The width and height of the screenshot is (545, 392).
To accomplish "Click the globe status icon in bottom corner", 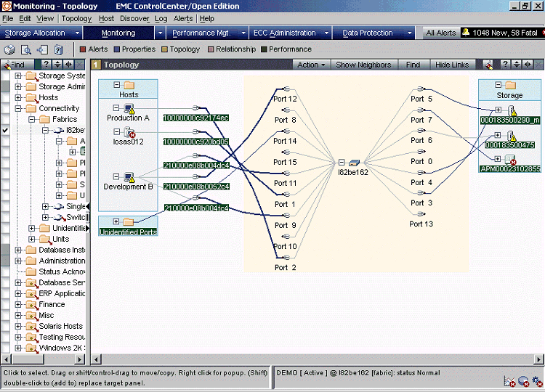I will [523, 382].
